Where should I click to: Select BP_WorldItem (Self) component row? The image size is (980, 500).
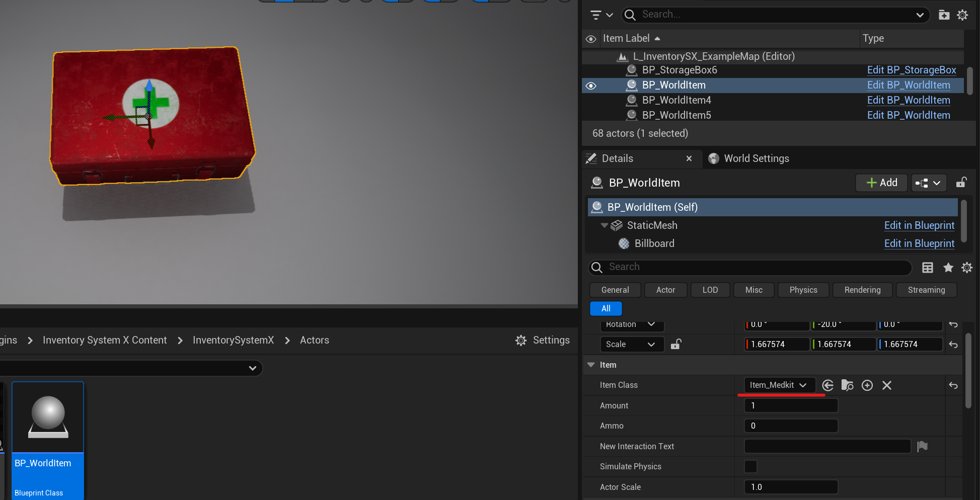773,207
